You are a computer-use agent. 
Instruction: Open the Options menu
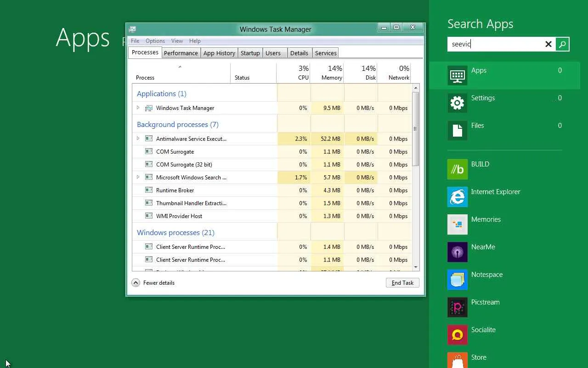(x=155, y=41)
